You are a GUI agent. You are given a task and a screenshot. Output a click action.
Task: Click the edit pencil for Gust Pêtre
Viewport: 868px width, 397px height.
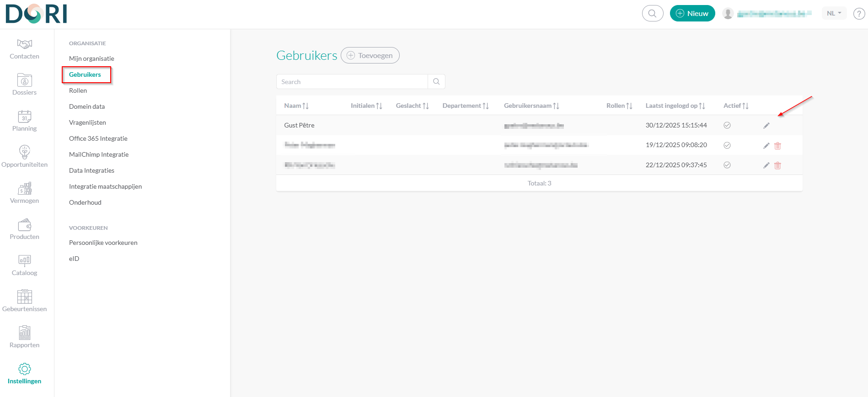pos(766,126)
